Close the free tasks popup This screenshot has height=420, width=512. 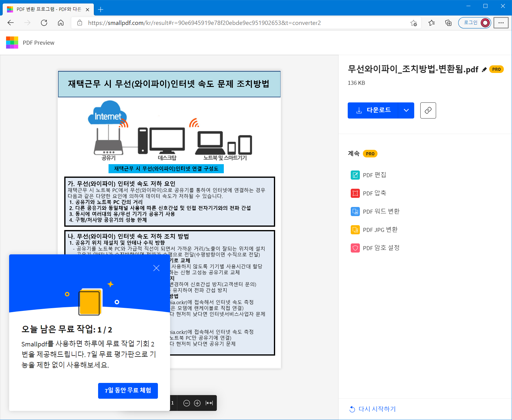tap(156, 268)
